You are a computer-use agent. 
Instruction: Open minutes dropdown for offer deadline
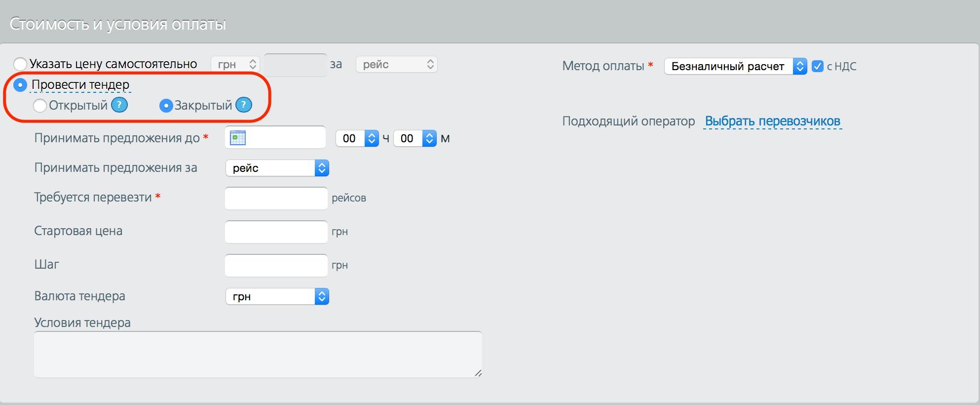click(415, 138)
